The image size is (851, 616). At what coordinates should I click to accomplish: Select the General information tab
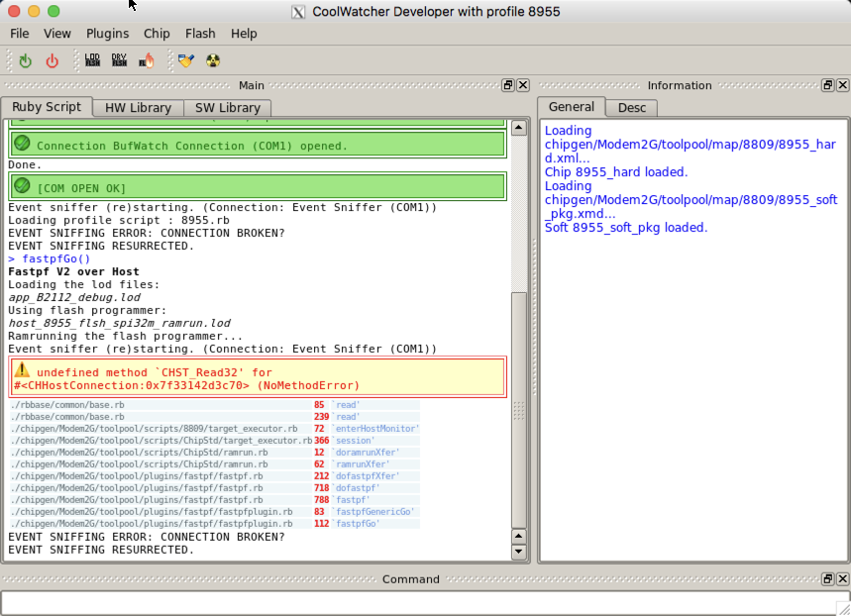click(571, 107)
